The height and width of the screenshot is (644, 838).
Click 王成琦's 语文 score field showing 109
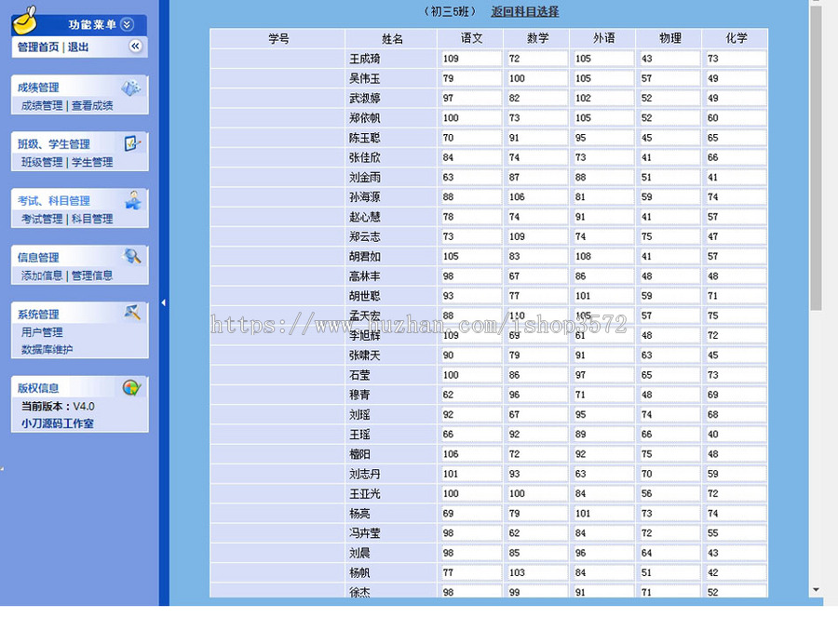pyautogui.click(x=470, y=60)
